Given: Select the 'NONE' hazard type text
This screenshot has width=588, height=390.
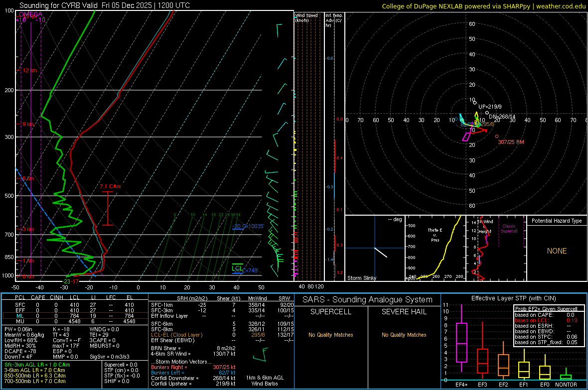Looking at the screenshot, I should click(557, 251).
